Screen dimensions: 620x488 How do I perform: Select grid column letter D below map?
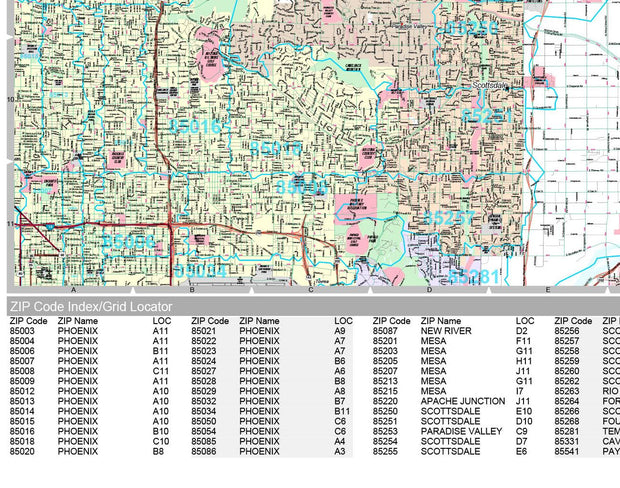click(x=429, y=289)
